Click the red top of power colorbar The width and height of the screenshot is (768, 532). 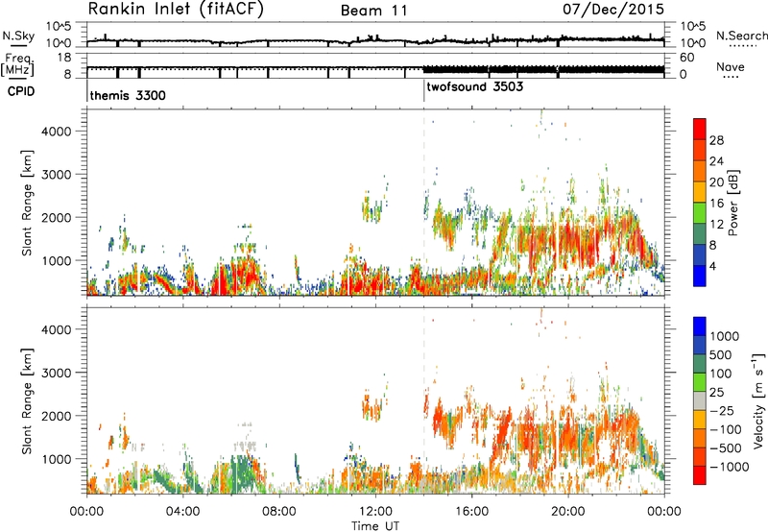[700, 127]
